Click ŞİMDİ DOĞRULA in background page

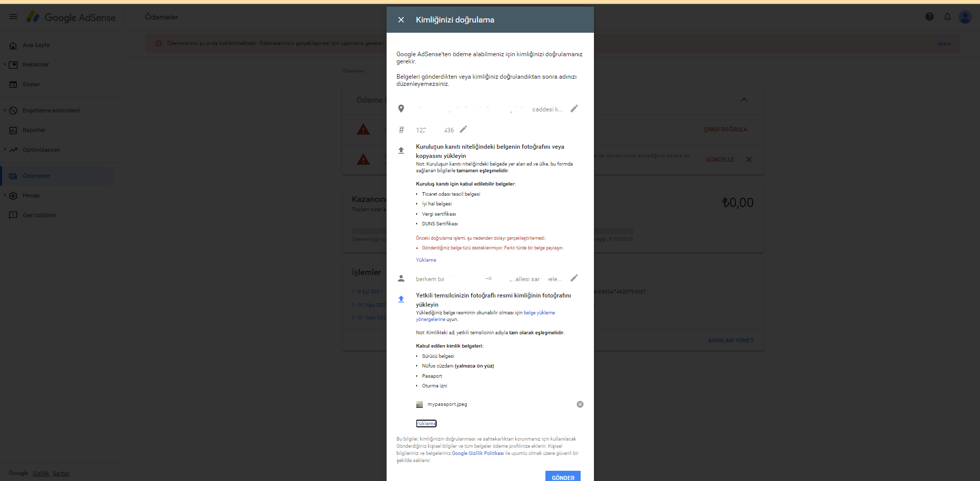click(725, 130)
